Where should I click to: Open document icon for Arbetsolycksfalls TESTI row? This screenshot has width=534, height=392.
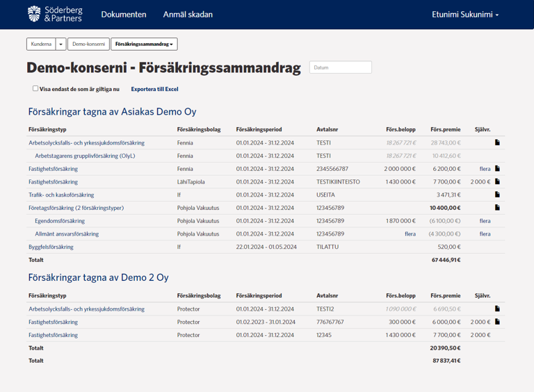(497, 142)
